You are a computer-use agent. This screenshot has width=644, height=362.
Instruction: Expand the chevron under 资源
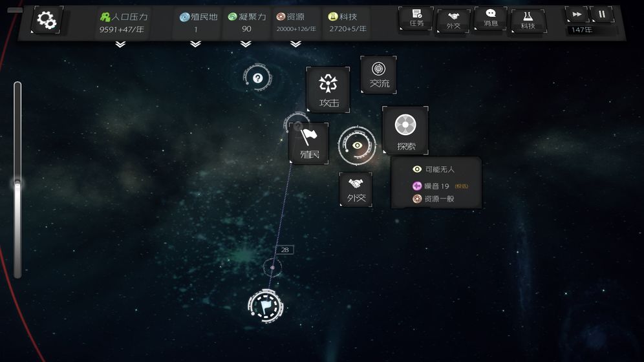pyautogui.click(x=295, y=45)
